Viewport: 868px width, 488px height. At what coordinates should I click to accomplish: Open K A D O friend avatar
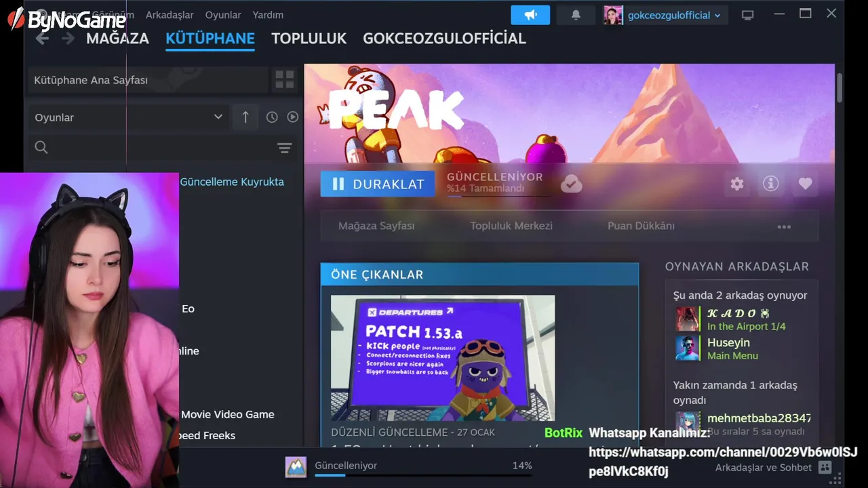click(x=688, y=319)
